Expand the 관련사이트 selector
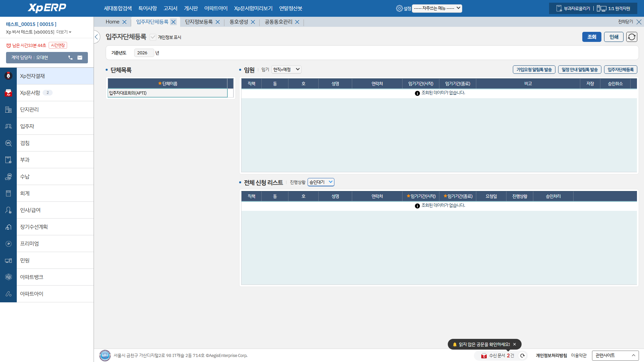 coord(615,355)
